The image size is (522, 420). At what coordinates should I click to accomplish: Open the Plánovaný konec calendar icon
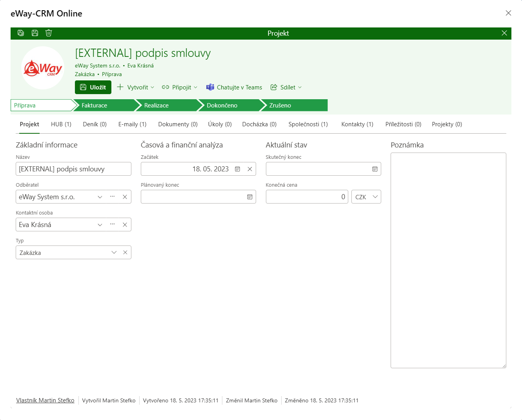tap(250, 197)
